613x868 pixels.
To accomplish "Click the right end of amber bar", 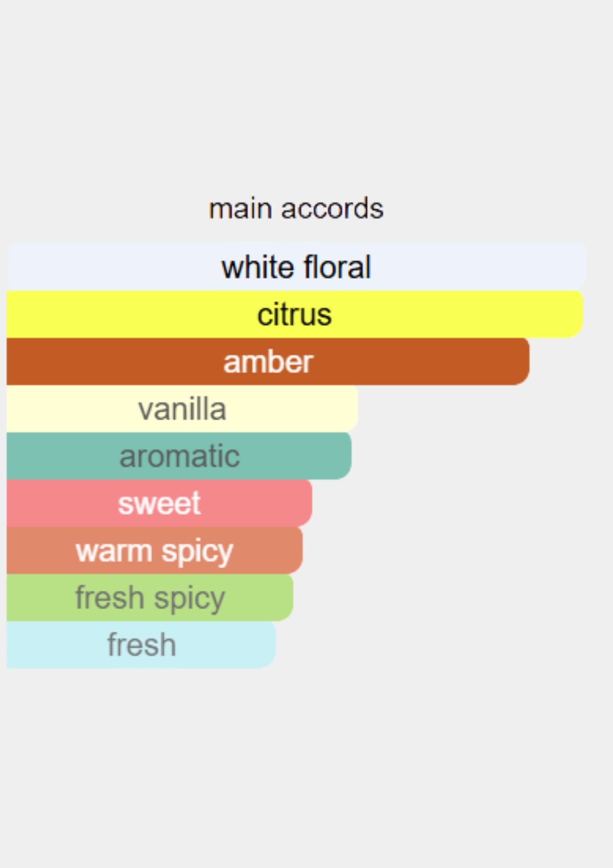I will click(521, 361).
